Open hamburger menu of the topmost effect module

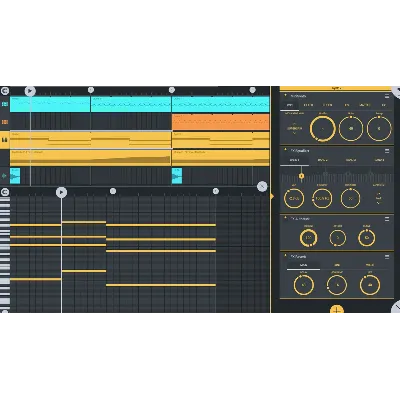point(387,96)
